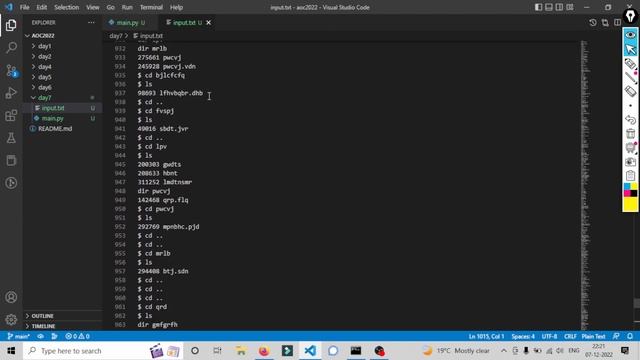Pick the cyan color swatch
Screen dimensions: 640x360
627,187
